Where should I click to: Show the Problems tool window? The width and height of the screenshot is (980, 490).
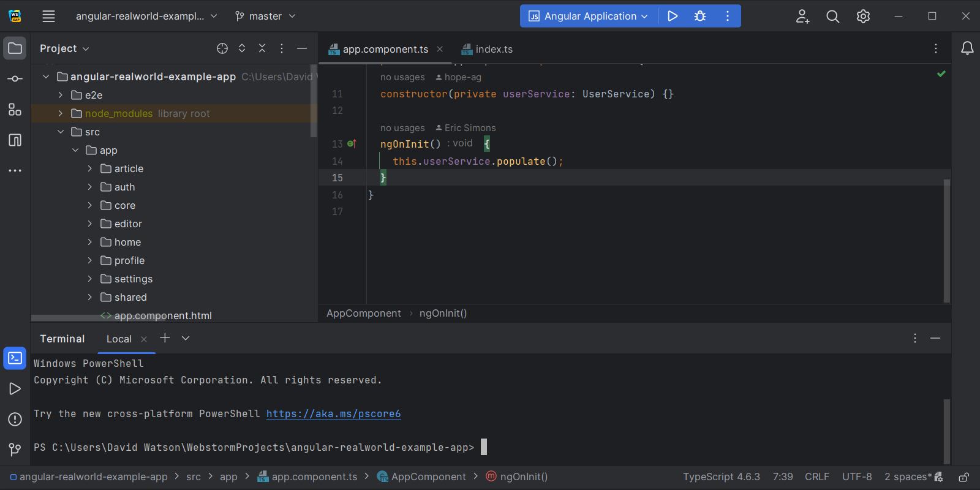click(15, 420)
